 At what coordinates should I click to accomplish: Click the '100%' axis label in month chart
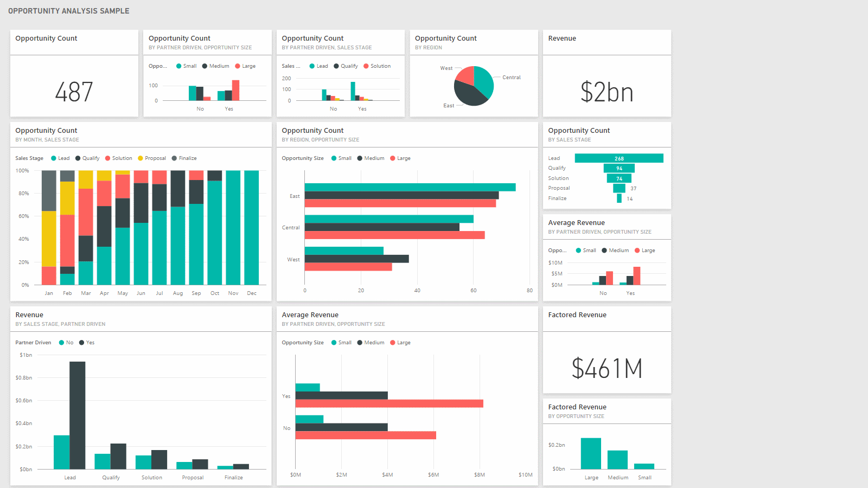[22, 171]
